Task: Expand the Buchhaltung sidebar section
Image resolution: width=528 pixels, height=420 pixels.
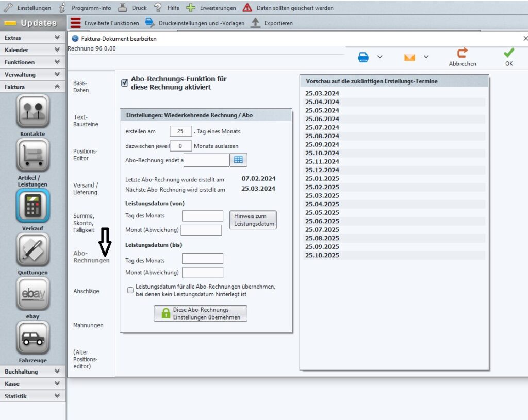Action: [32, 372]
